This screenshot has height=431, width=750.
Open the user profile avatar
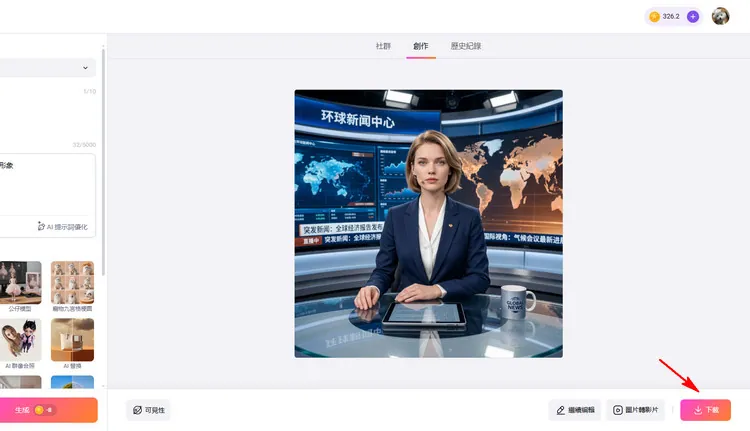[x=720, y=17]
